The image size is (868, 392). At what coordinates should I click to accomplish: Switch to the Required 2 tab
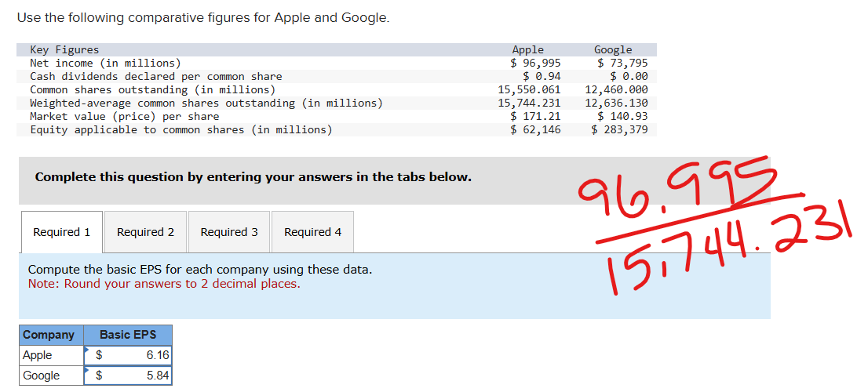click(145, 232)
